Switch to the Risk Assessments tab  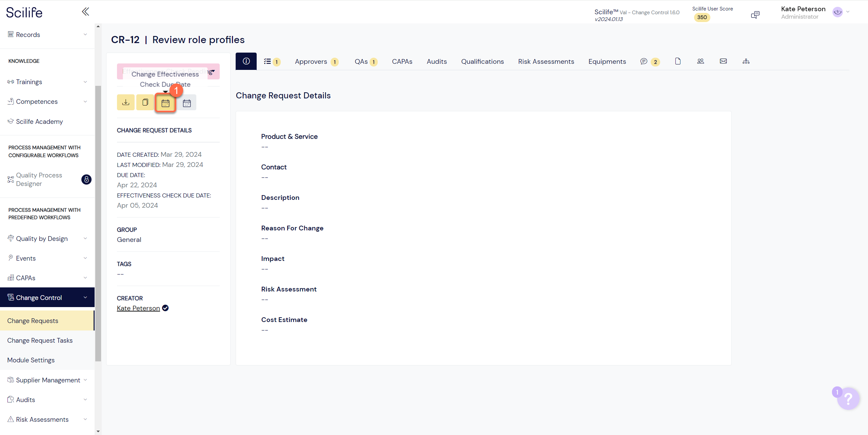tap(546, 61)
